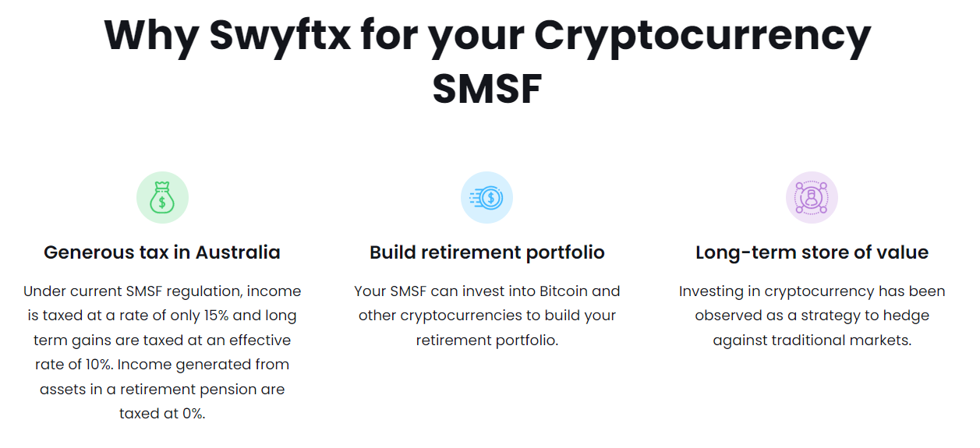Click the 'against traditional markets.' line

[812, 340]
